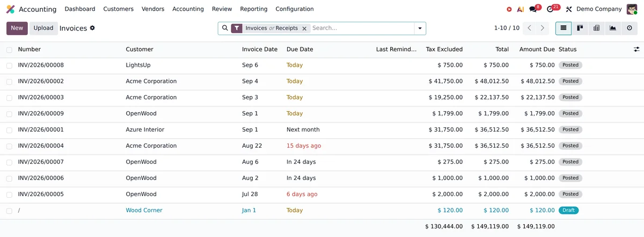
Task: Remove the Invoices or Receipts filter
Action: coord(304,28)
